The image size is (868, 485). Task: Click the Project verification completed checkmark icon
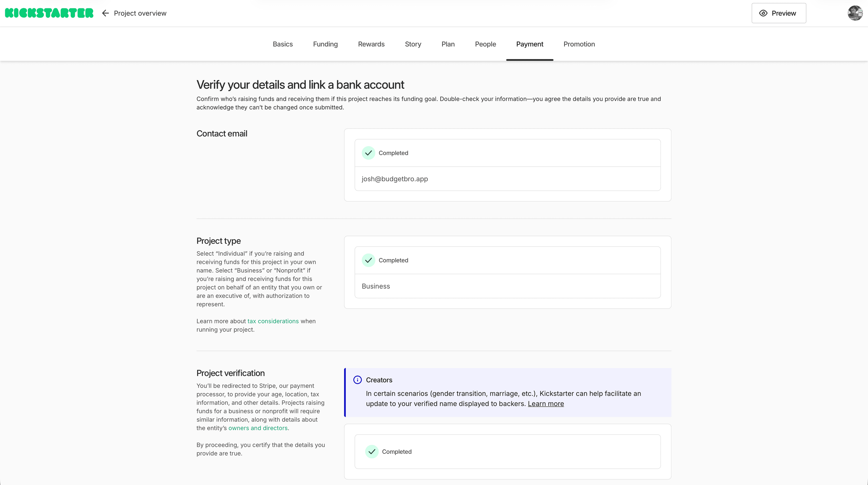[372, 451]
